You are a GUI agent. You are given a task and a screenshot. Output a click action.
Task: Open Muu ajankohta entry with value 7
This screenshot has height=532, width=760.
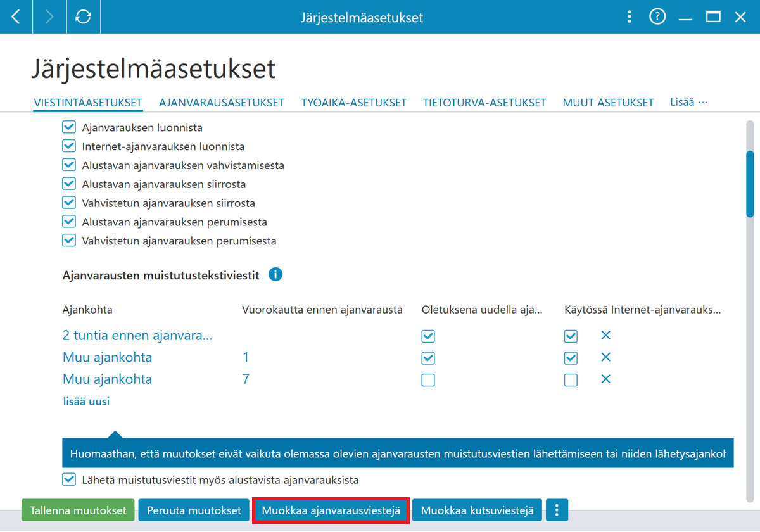tap(108, 379)
